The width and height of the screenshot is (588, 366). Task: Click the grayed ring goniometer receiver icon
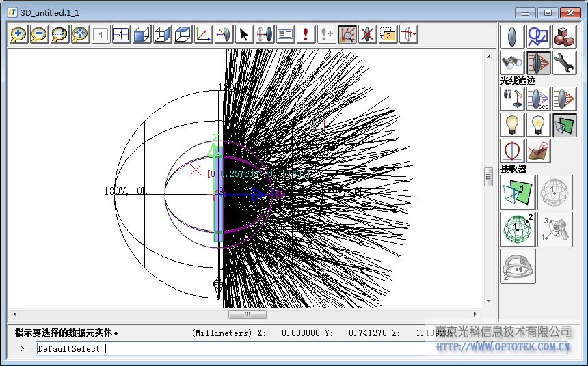[x=518, y=266]
